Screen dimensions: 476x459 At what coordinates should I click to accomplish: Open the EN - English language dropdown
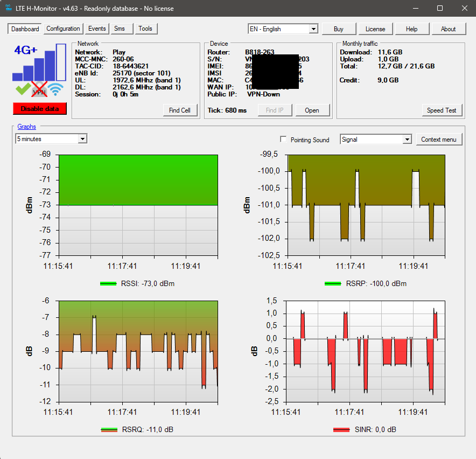(x=283, y=29)
